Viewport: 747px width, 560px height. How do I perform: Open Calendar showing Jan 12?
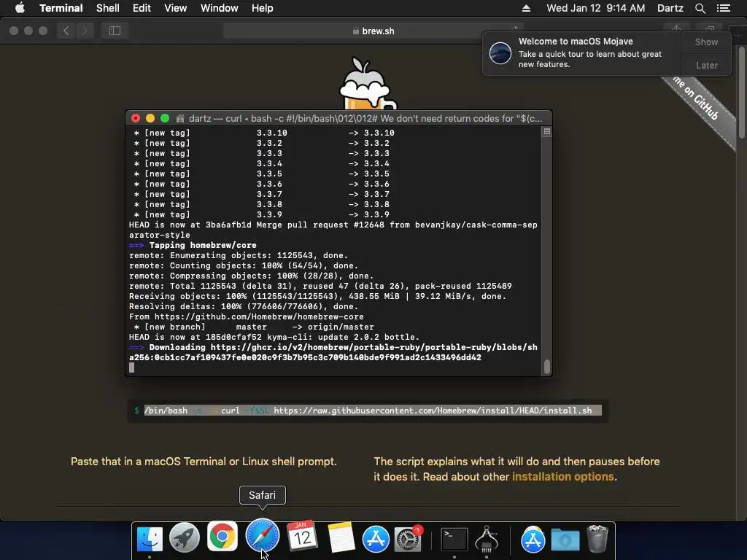click(302, 537)
